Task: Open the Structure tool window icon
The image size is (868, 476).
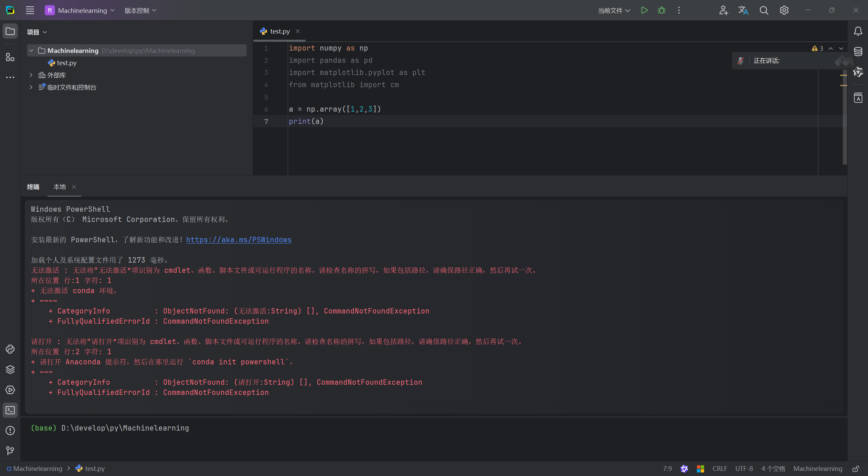Action: coord(10,57)
